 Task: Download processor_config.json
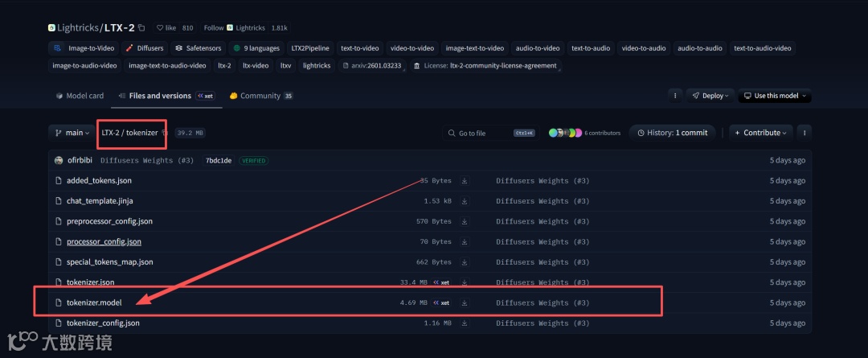[465, 241]
